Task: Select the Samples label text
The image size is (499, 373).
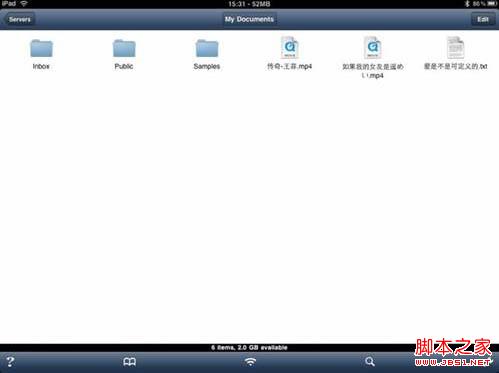Action: click(x=207, y=66)
